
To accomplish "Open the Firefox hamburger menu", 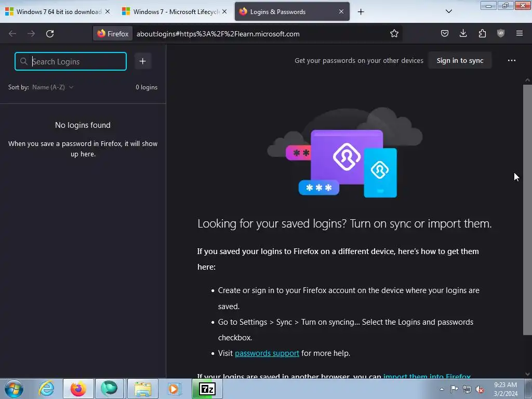I will point(520,34).
